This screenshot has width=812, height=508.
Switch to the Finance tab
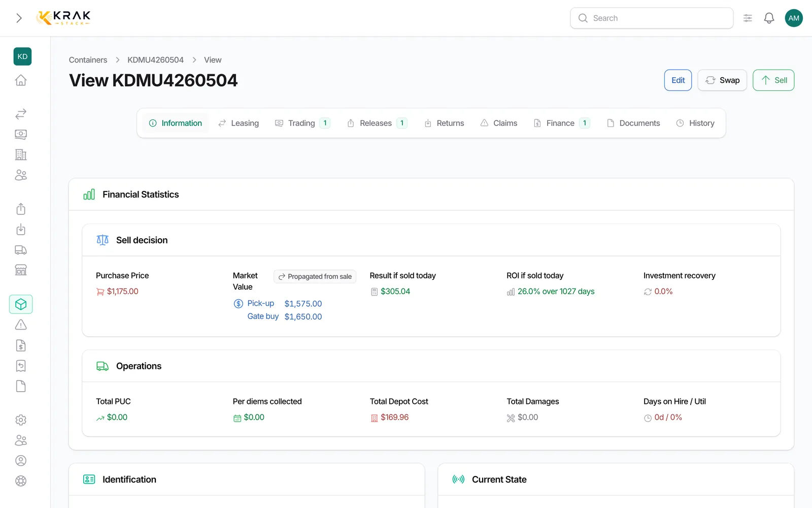(562, 123)
